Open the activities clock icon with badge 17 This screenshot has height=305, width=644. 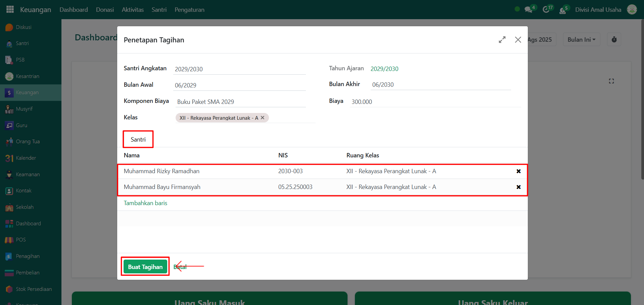tap(546, 9)
